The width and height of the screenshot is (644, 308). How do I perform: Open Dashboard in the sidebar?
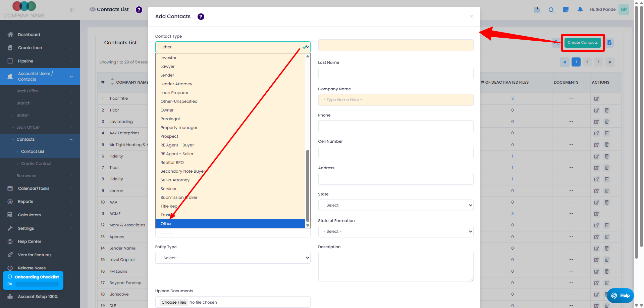click(29, 35)
